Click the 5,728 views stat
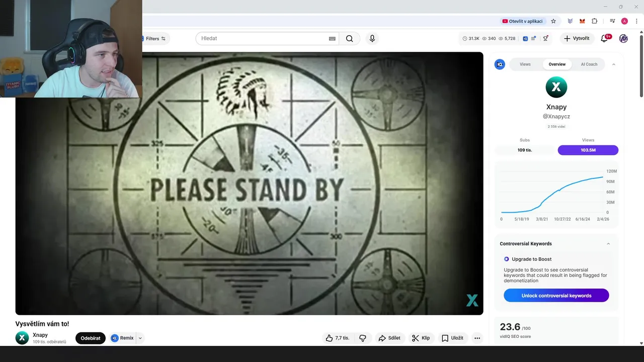Viewport: 644px width, 362px height. coord(507,38)
